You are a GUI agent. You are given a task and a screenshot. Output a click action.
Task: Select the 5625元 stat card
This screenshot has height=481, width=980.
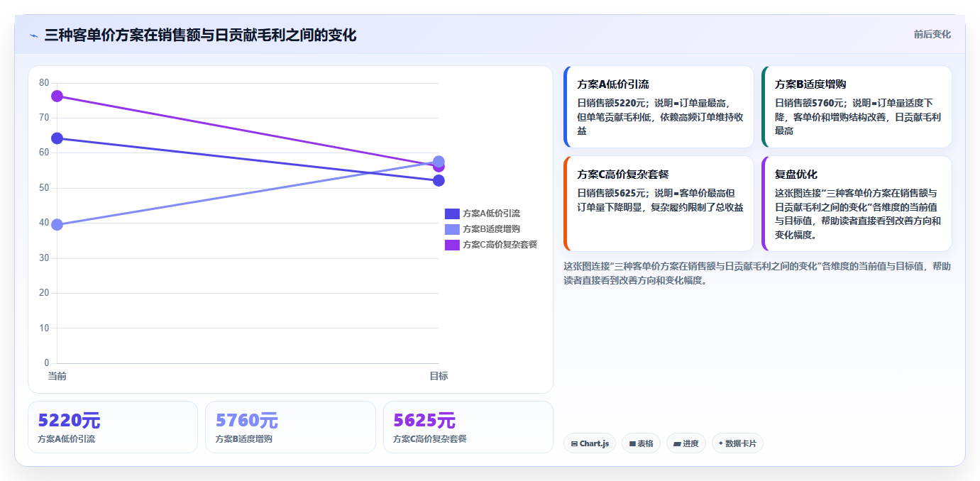pos(468,427)
